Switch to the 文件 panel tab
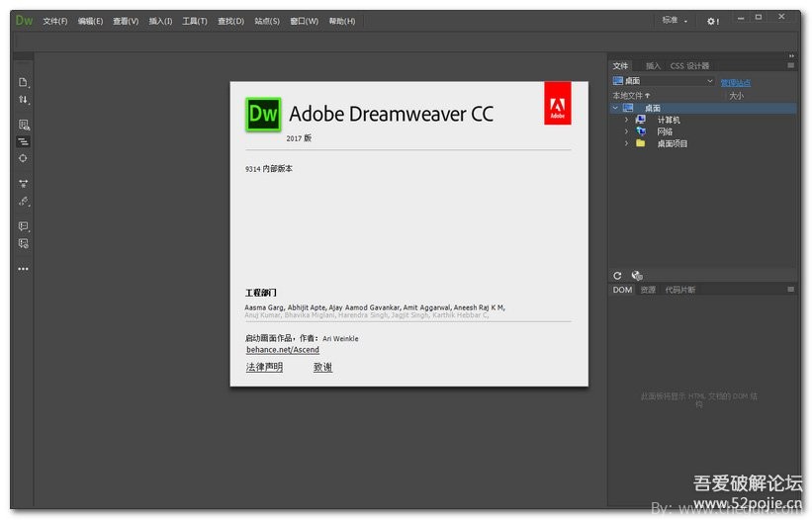 (x=620, y=65)
